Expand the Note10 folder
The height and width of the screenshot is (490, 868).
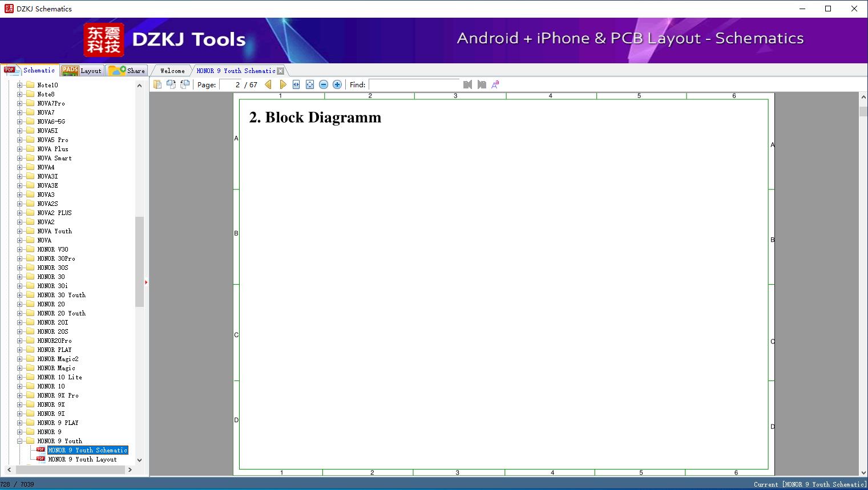click(x=19, y=85)
